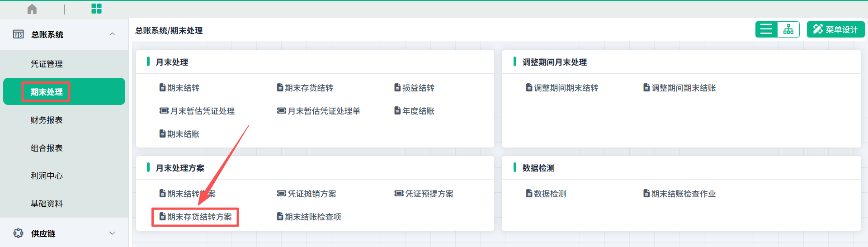Click the 供应链 gear icon
Screen dimensions: 868x247
click(x=19, y=233)
